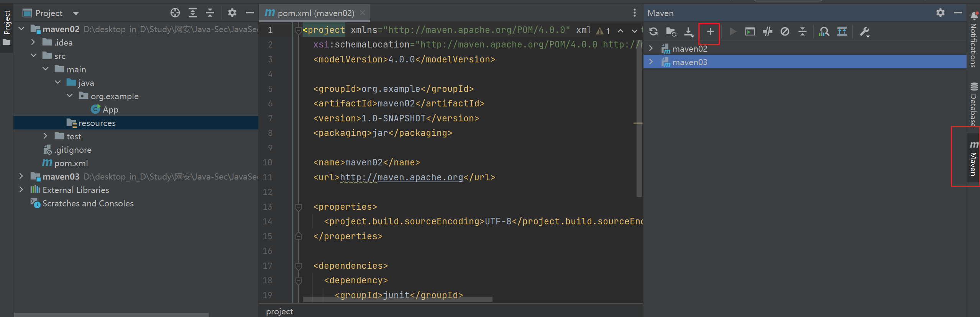Toggle the Project side tab
Screen dimensions: 980x317
7,28
